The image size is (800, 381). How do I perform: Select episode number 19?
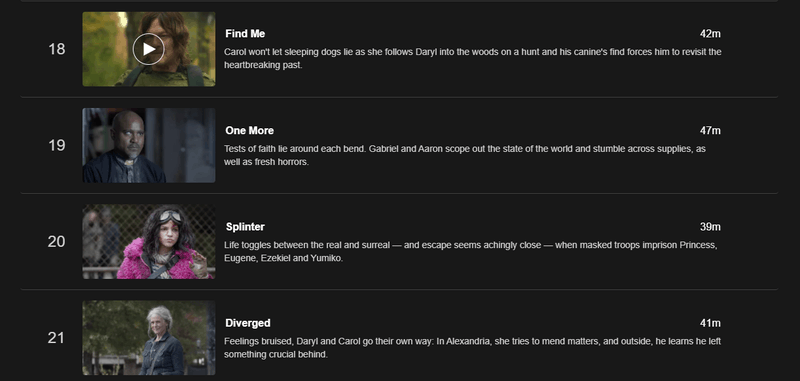tap(57, 145)
